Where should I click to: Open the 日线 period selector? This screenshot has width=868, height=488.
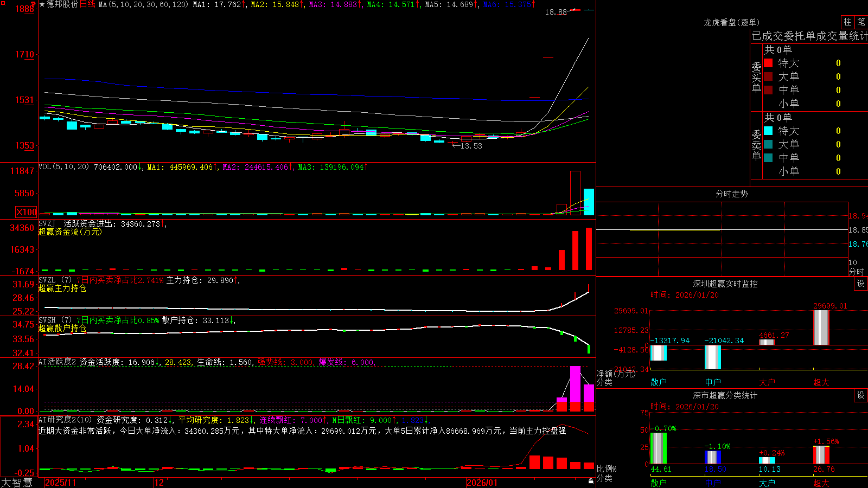pyautogui.click(x=87, y=4)
